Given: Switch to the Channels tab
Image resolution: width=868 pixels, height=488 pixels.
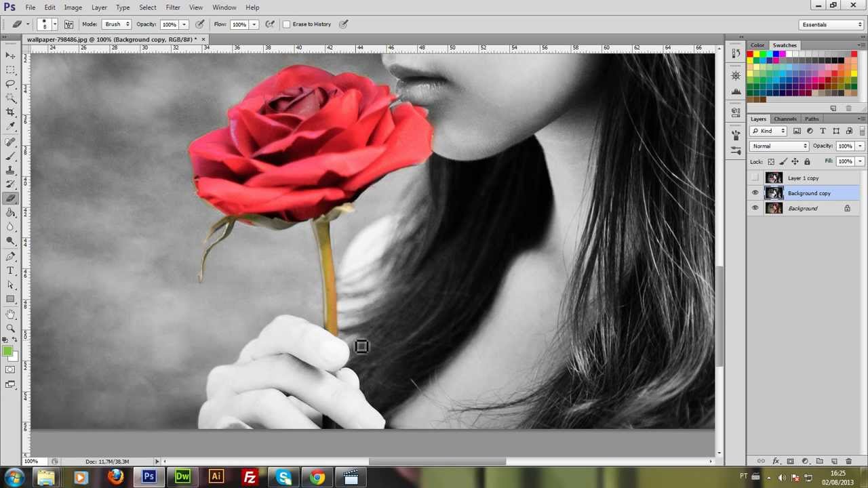Looking at the screenshot, I should pyautogui.click(x=785, y=119).
